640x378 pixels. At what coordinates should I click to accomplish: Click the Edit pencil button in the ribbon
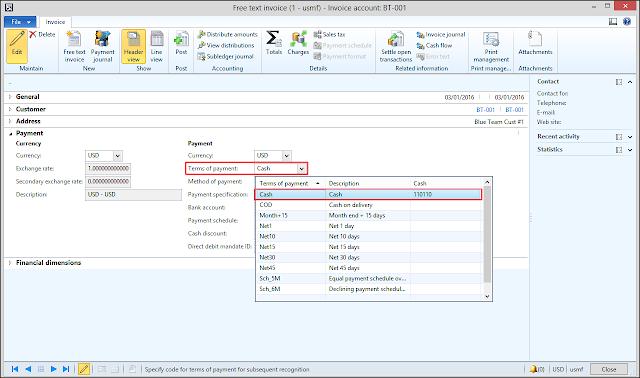[x=17, y=46]
